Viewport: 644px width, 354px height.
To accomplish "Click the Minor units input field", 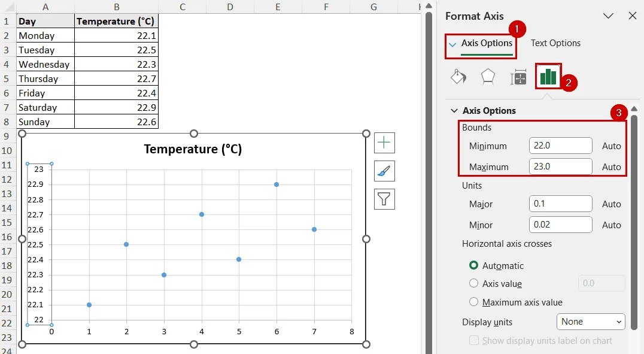I will point(561,225).
